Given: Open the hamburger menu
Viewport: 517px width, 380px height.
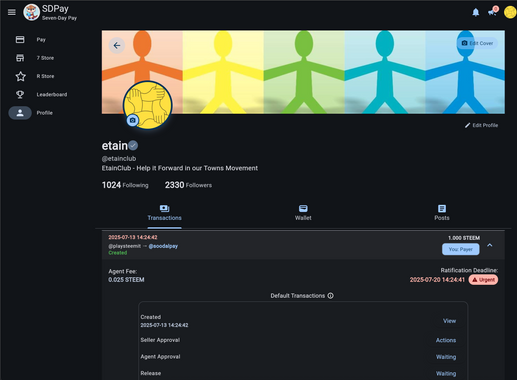Looking at the screenshot, I should click(x=12, y=12).
